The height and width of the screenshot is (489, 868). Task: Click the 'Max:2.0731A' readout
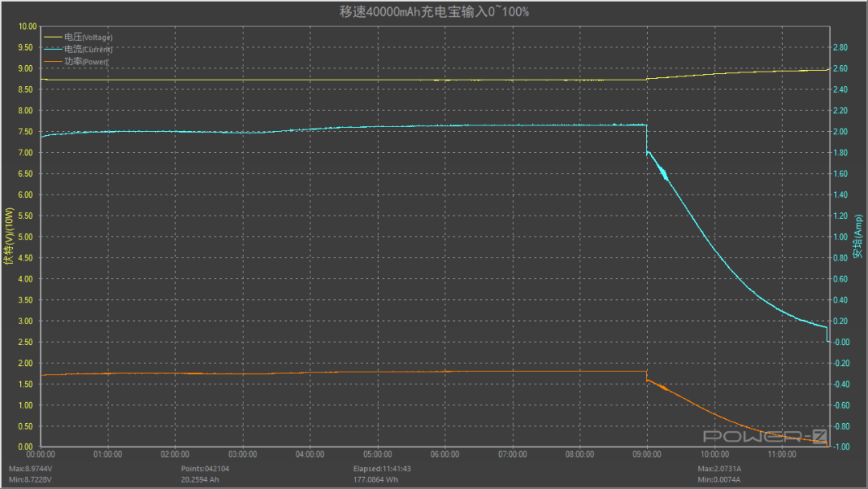tap(719, 469)
